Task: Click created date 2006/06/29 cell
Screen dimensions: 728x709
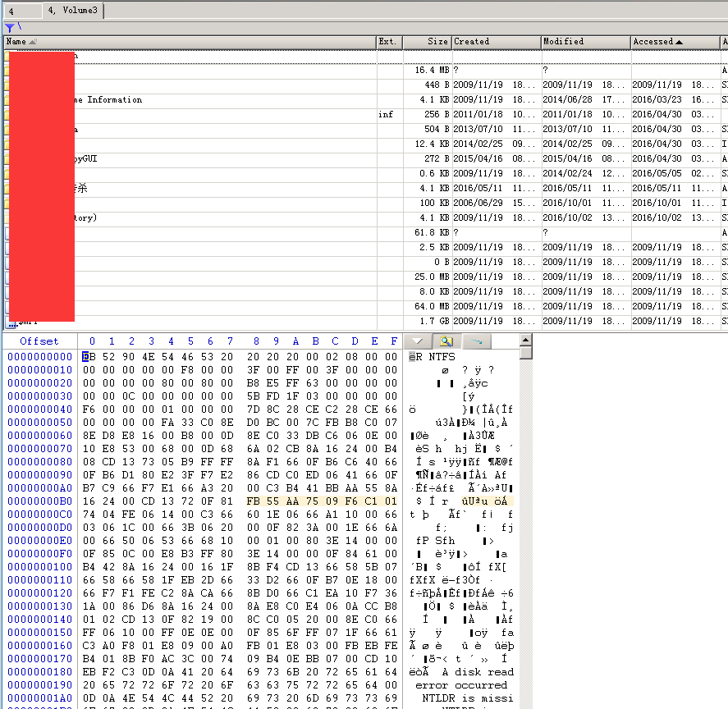Action: tap(497, 203)
